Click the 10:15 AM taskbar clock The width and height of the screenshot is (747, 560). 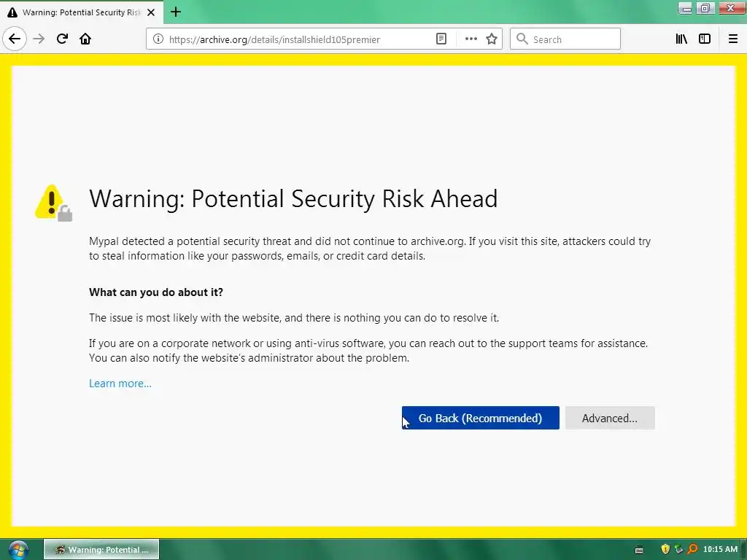(720, 550)
